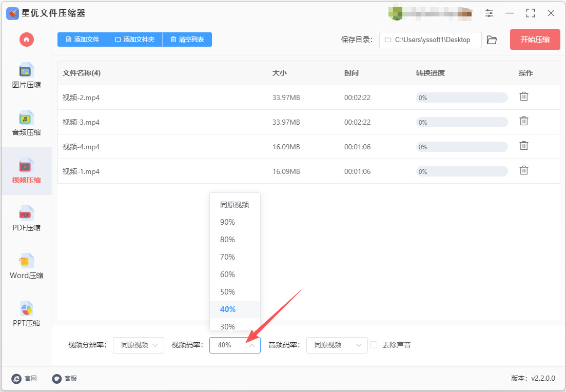Choose 90% bitrate option
This screenshot has width=566, height=392.
click(235, 222)
